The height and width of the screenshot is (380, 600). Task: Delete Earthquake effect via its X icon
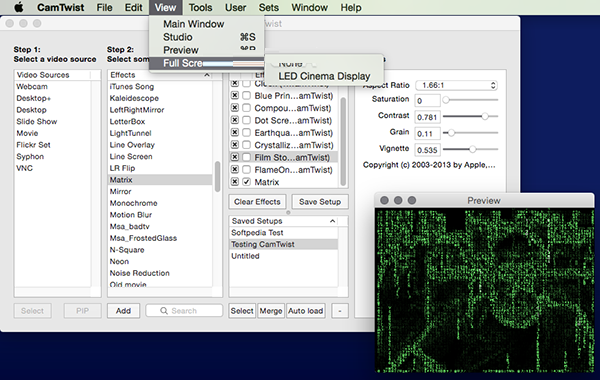pos(235,132)
